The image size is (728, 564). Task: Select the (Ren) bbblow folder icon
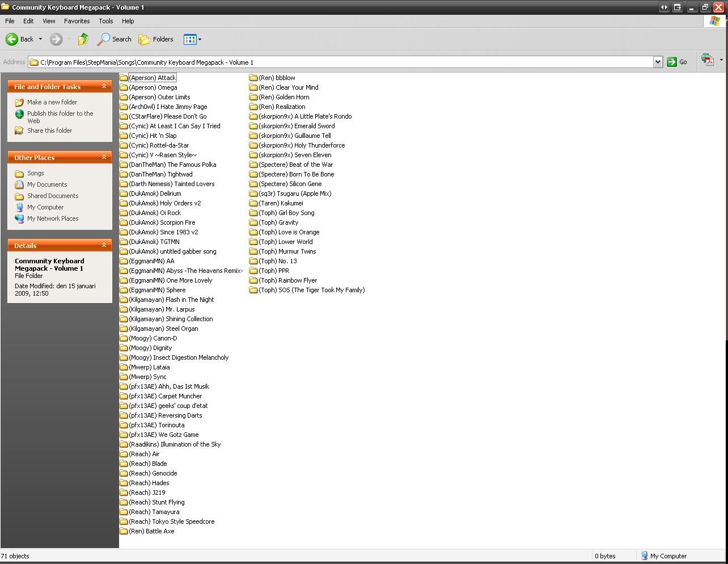tap(253, 78)
